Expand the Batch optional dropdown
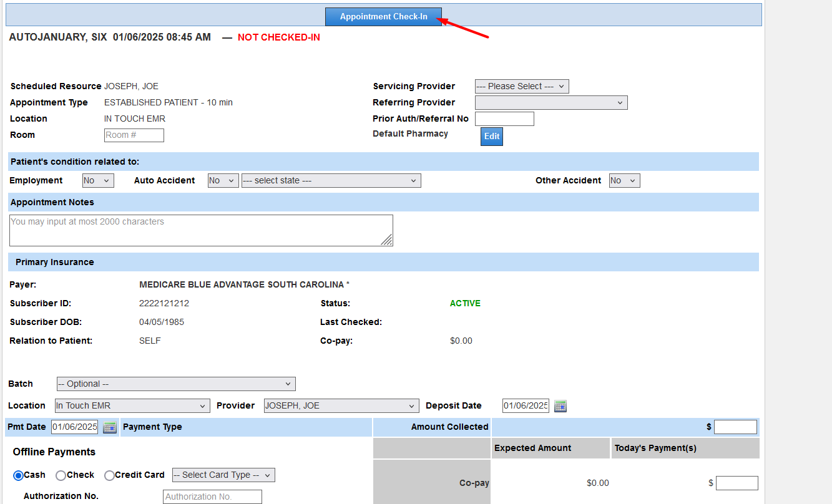The height and width of the screenshot is (504, 832). click(175, 384)
